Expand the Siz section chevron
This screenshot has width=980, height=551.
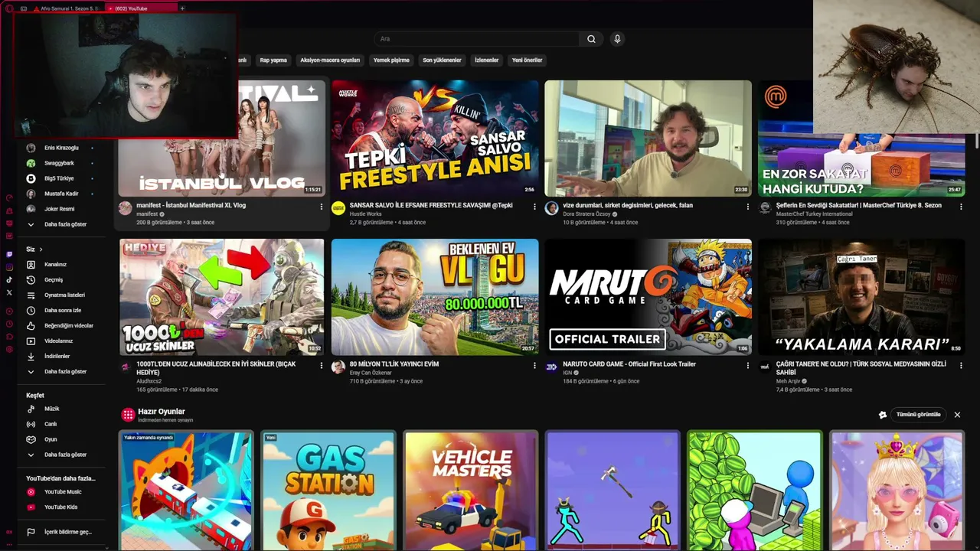tap(41, 249)
